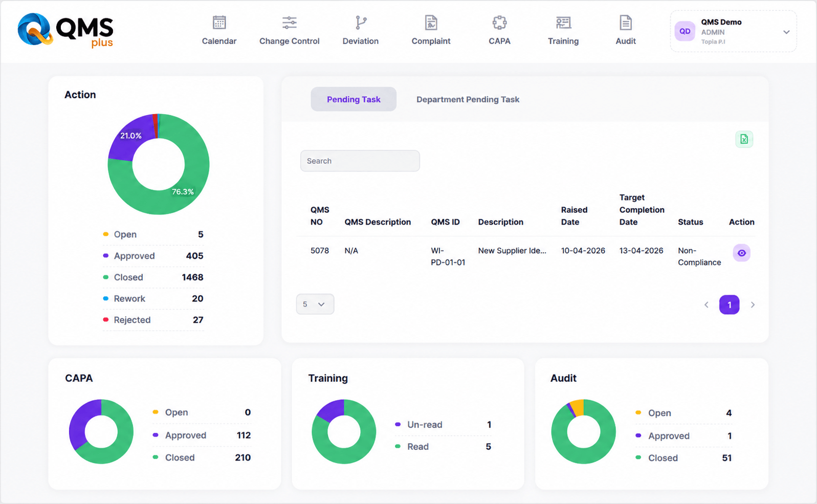
Task: Export pending tasks to Excel
Action: click(744, 139)
